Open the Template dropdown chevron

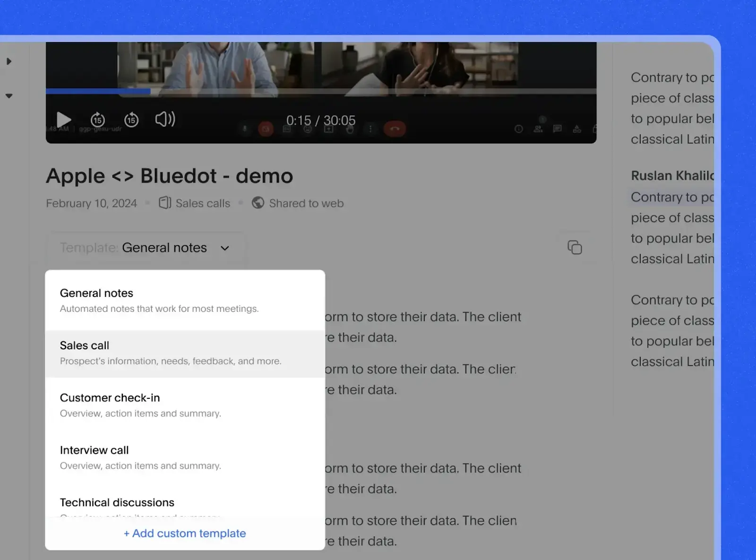coord(225,248)
